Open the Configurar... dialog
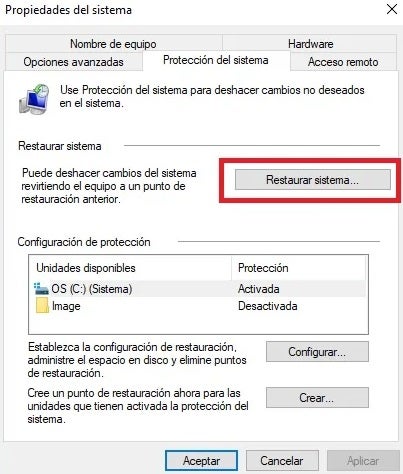Viewport: 403px width, 474px height. [317, 352]
